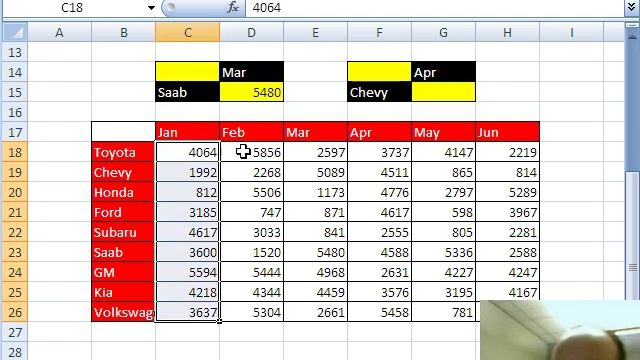Screen dimensions: 640x360
Task: Click the Select All corner triangle
Action: [15, 32]
